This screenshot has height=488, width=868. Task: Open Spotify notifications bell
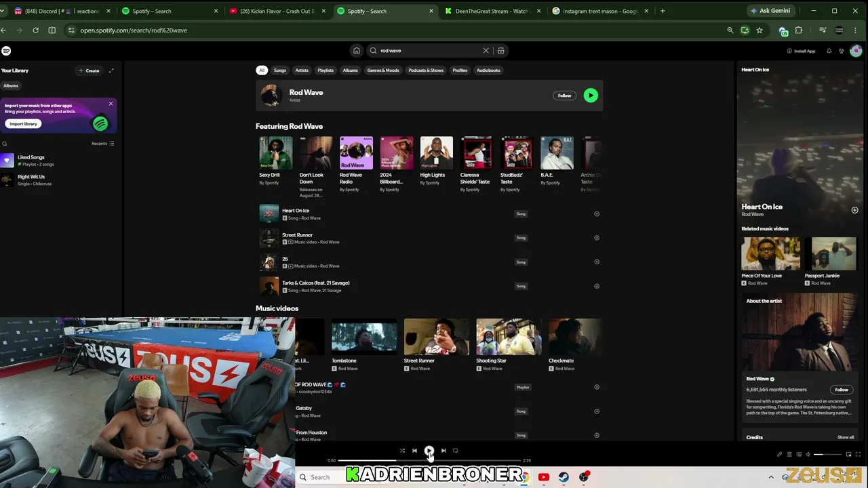[x=829, y=51]
